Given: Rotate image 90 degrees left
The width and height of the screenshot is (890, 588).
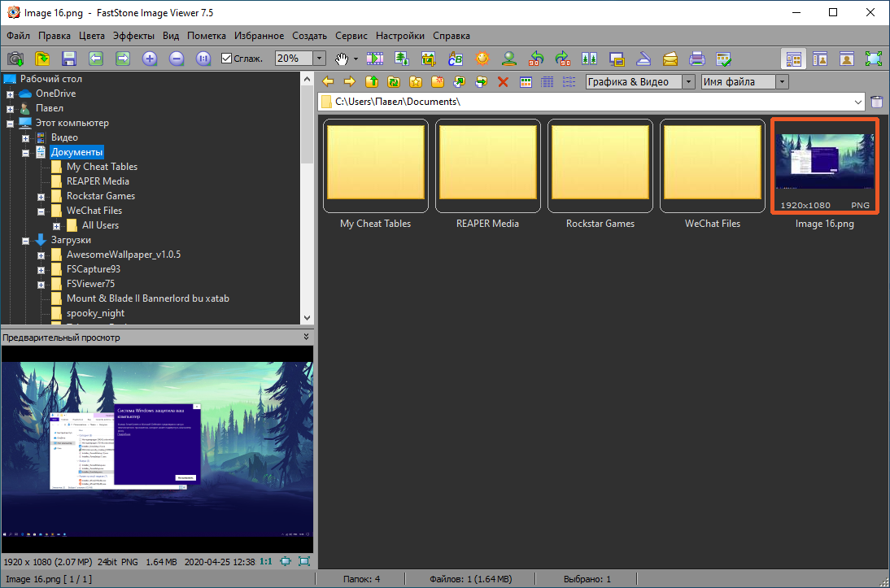Looking at the screenshot, I should [536, 59].
